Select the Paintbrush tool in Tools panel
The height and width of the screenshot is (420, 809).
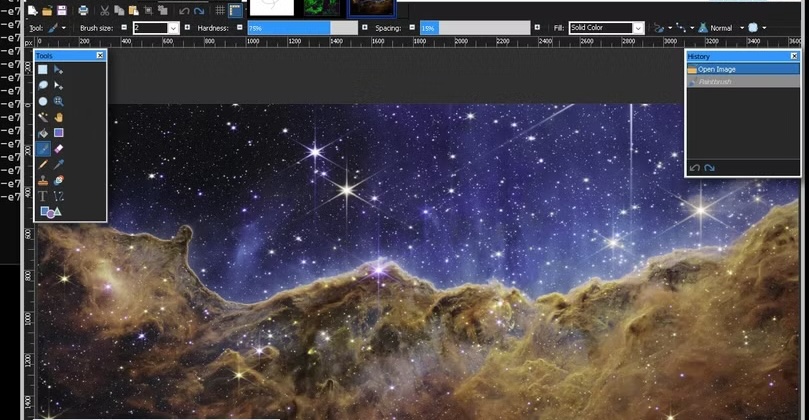[x=43, y=149]
